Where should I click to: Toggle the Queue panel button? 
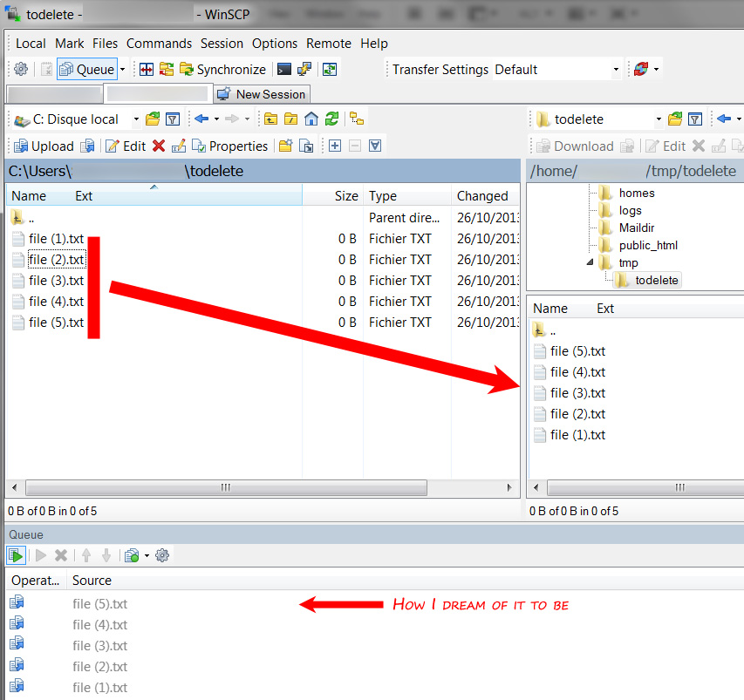[86, 70]
